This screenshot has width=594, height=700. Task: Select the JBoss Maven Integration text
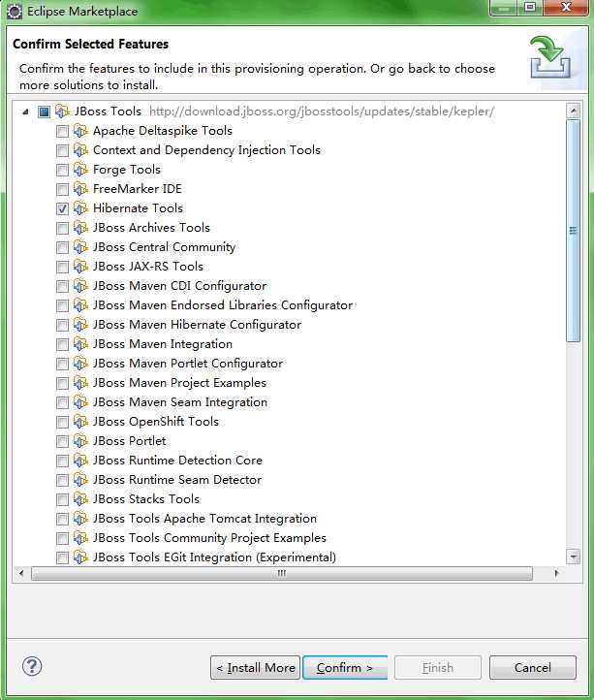[163, 344]
